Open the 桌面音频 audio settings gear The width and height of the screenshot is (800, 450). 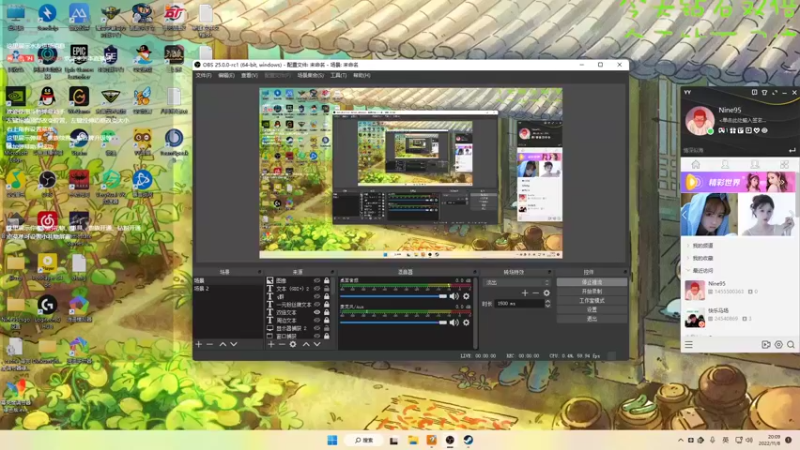pyautogui.click(x=466, y=296)
